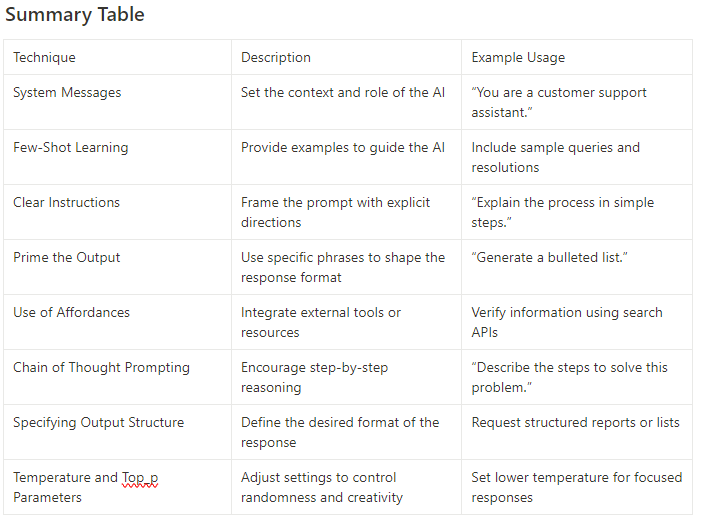Click the customer support assistant example text

tap(559, 103)
